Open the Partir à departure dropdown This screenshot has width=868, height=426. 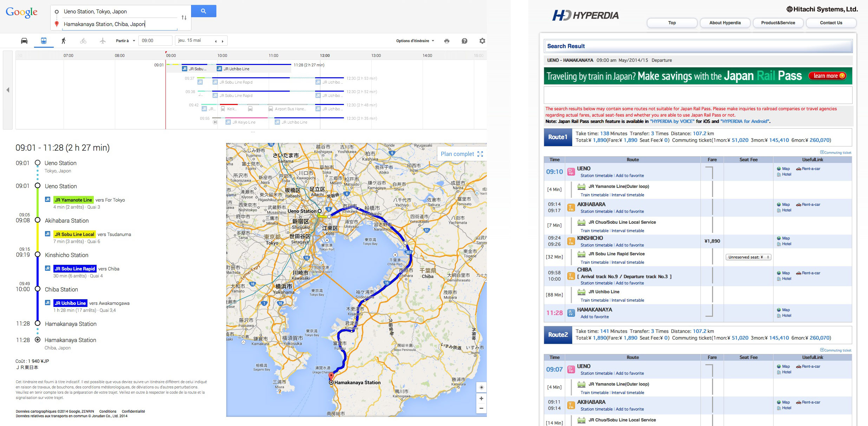(x=125, y=41)
